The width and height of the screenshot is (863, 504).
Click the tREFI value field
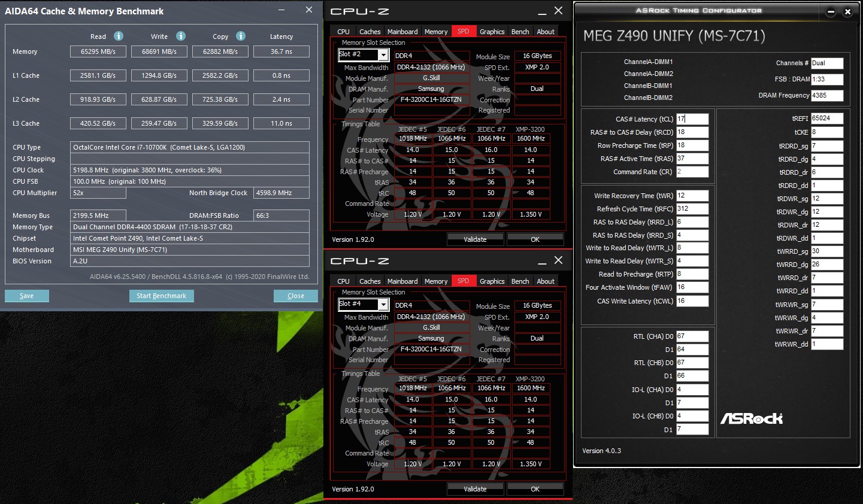(828, 119)
